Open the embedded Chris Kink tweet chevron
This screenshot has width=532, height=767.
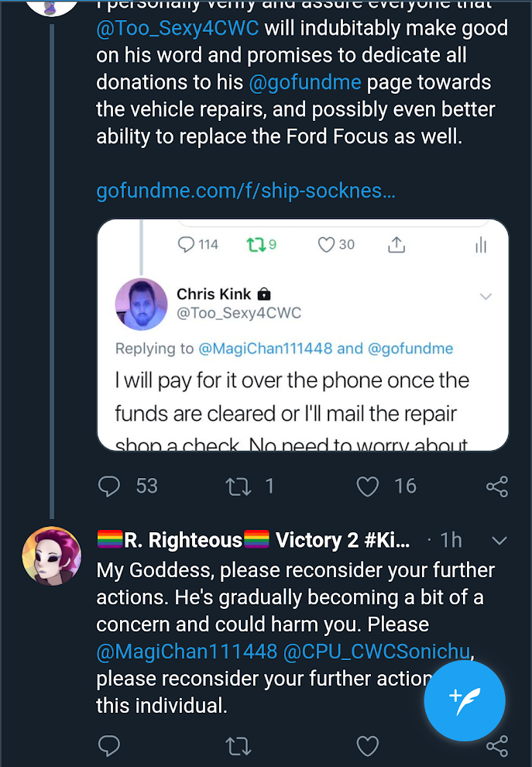coord(486,297)
